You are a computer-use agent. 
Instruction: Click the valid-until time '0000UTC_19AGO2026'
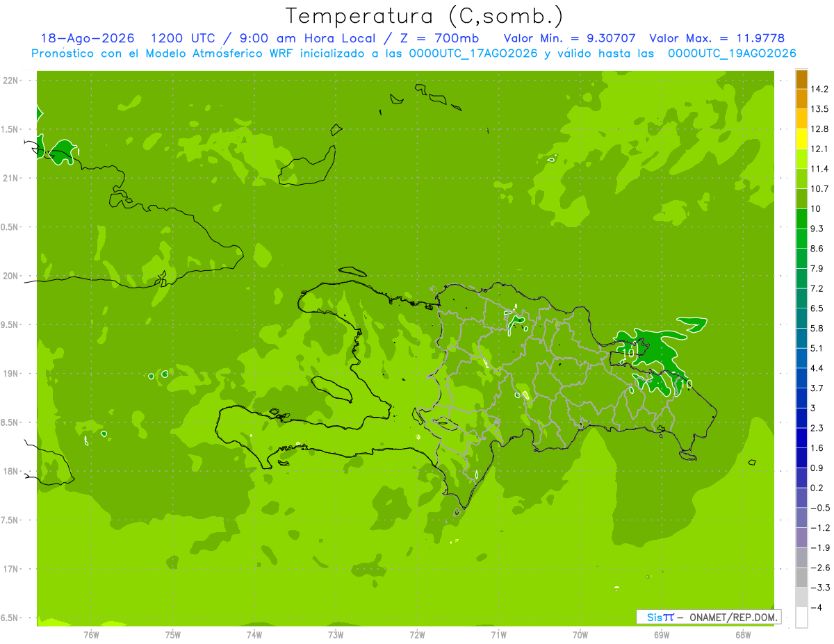[731, 53]
